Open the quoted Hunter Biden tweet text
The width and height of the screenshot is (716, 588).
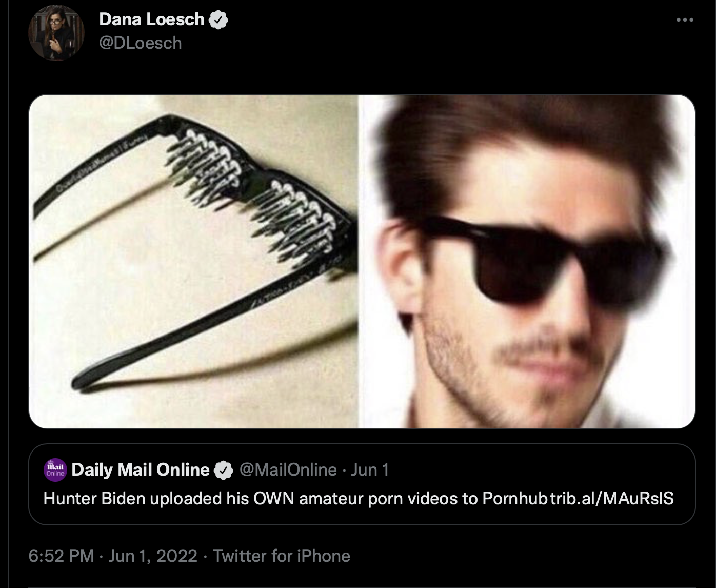pyautogui.click(x=296, y=498)
